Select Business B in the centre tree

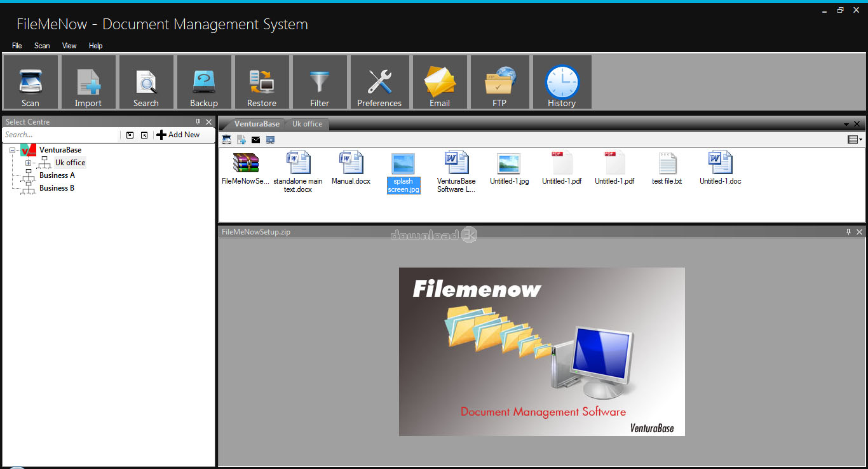click(x=57, y=188)
